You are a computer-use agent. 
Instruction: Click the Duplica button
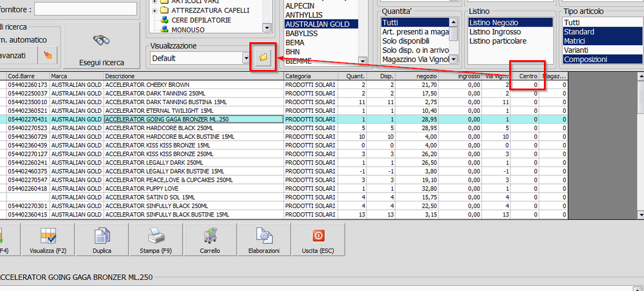(x=102, y=240)
